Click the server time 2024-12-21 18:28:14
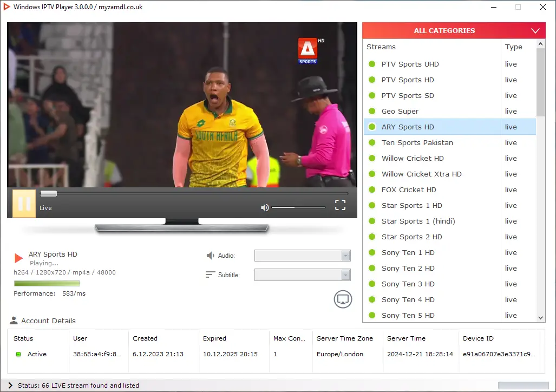Image resolution: width=556 pixels, height=392 pixels. click(420, 354)
